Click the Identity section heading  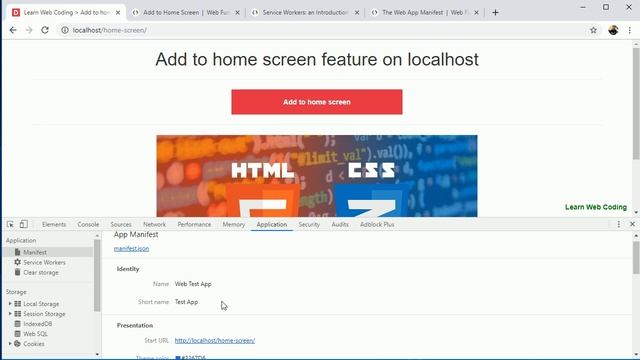(128, 269)
